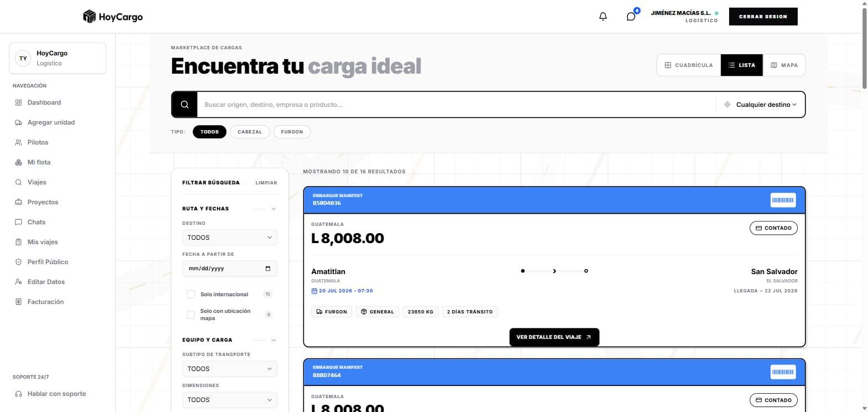868x412 pixels.
Task: Click the target icon beside Cualquier destino
Action: 727,105
